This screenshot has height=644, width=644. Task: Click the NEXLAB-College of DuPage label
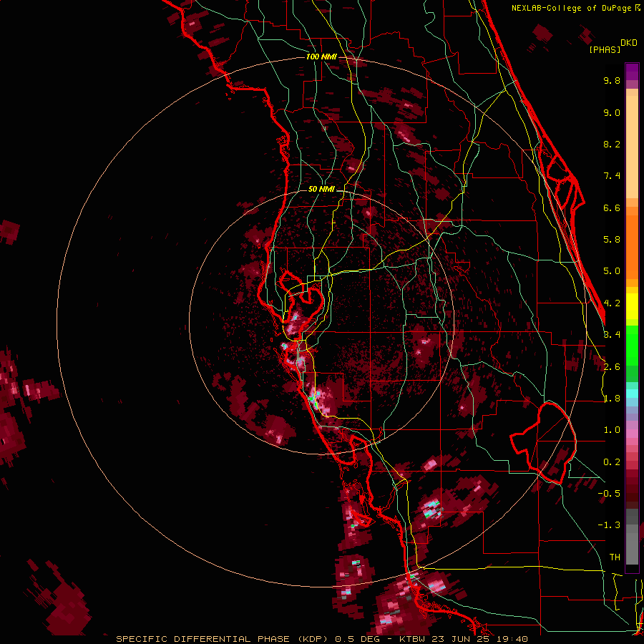click(x=572, y=8)
